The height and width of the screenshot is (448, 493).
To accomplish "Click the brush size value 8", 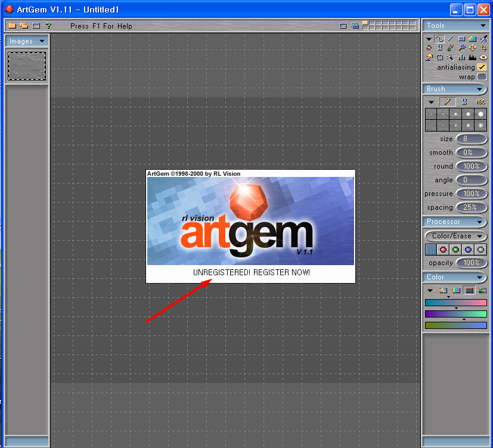I will [472, 139].
